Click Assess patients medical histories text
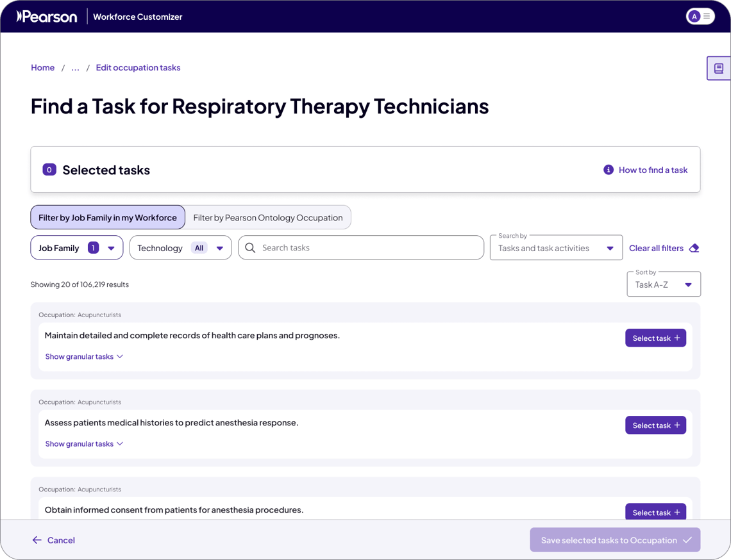731x560 pixels. [x=172, y=422]
